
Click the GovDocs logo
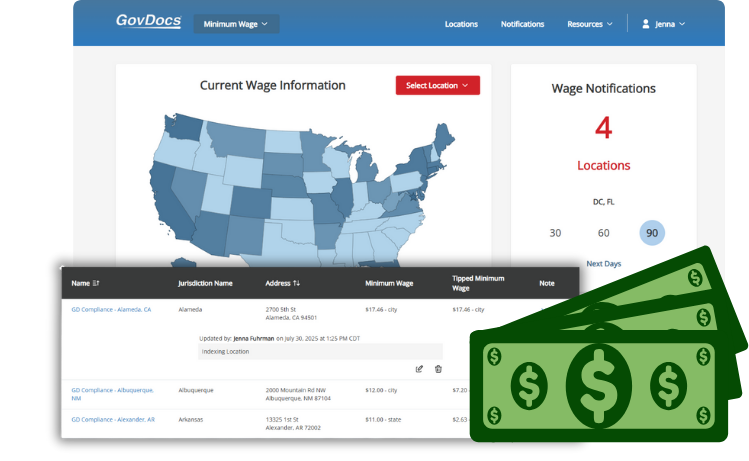coord(149,21)
